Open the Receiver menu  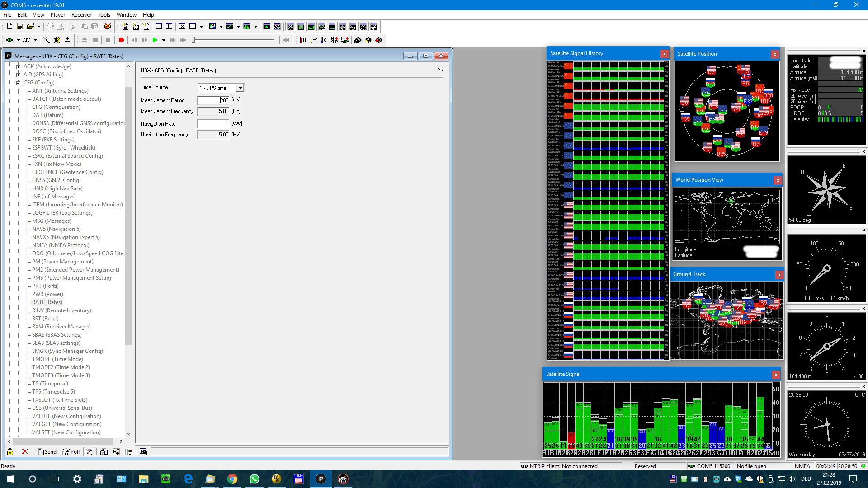pos(81,14)
